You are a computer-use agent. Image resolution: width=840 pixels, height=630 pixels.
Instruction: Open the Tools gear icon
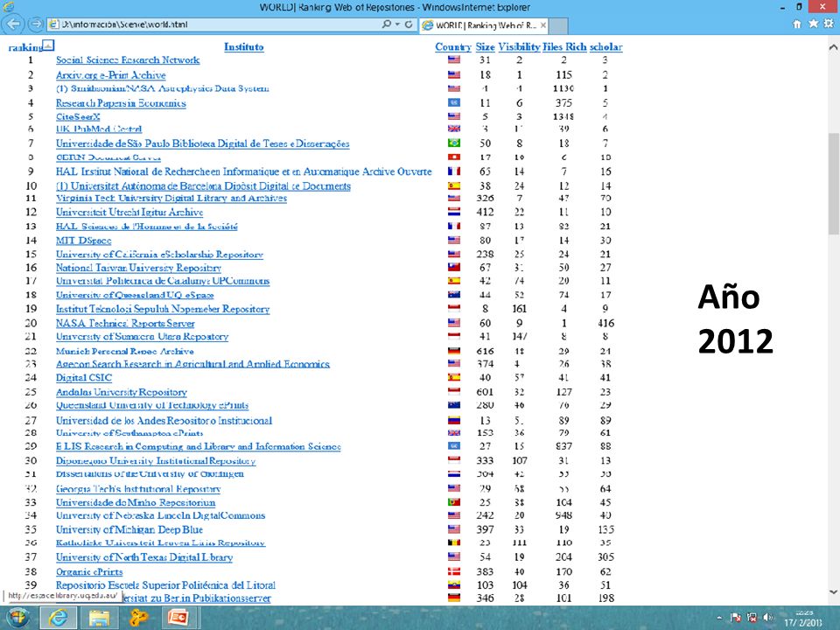coord(829,24)
